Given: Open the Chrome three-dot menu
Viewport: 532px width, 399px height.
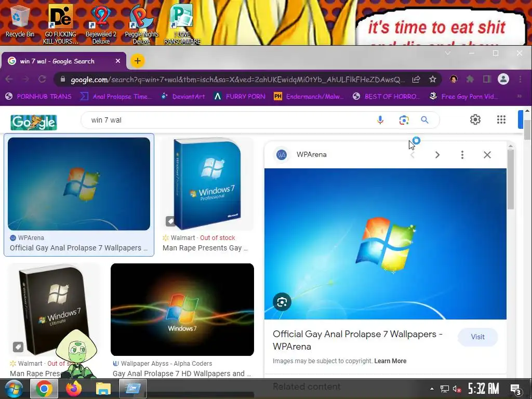Looking at the screenshot, I should [520, 79].
